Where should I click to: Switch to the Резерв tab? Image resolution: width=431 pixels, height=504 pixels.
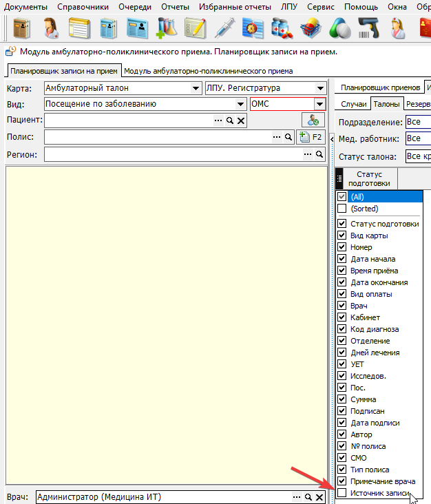[418, 104]
